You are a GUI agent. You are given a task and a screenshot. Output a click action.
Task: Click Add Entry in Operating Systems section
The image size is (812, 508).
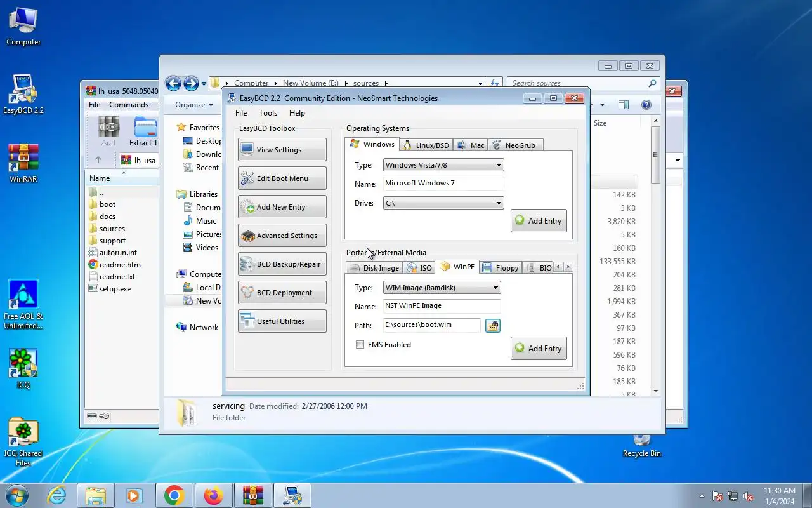click(x=539, y=221)
